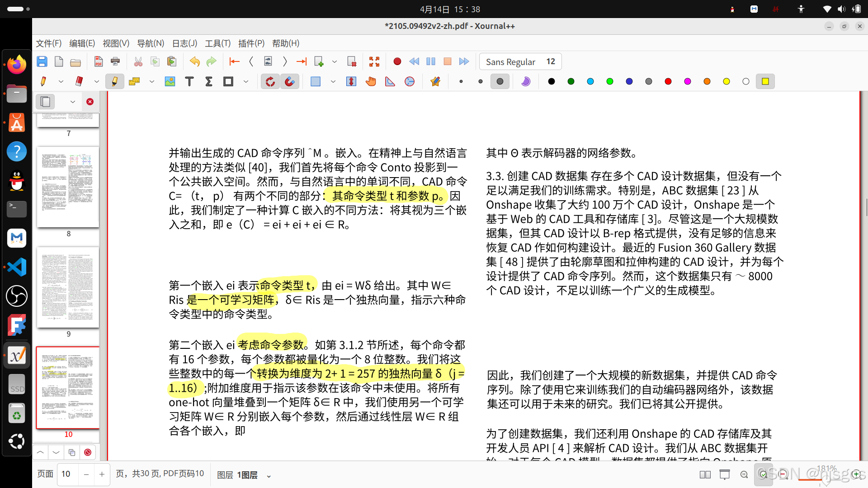The height and width of the screenshot is (488, 868).
Task: Toggle the snap to grid magnet
Action: (x=289, y=81)
